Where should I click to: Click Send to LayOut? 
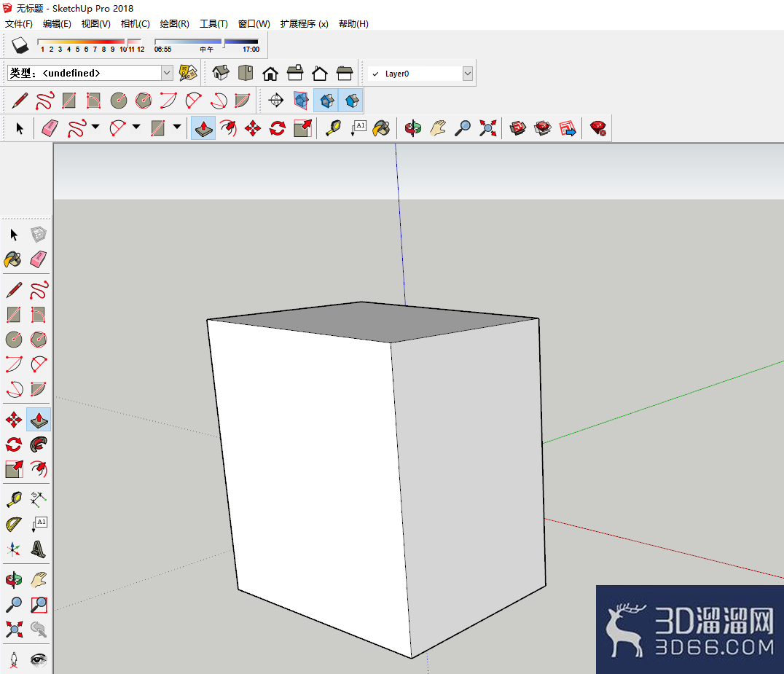coord(568,128)
